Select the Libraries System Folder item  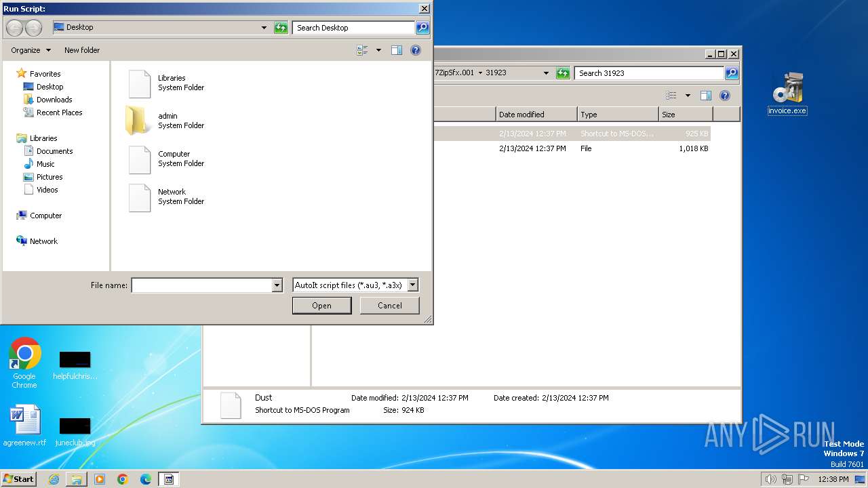(167, 83)
